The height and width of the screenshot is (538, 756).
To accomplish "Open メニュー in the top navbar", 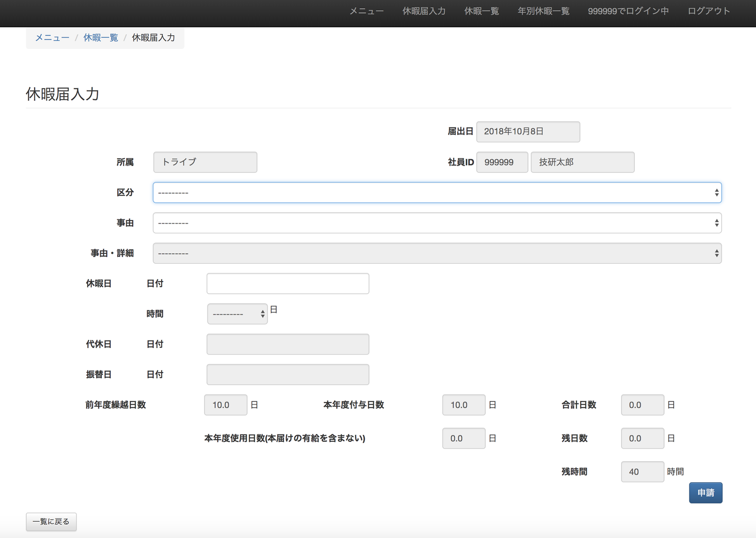I will tap(366, 11).
